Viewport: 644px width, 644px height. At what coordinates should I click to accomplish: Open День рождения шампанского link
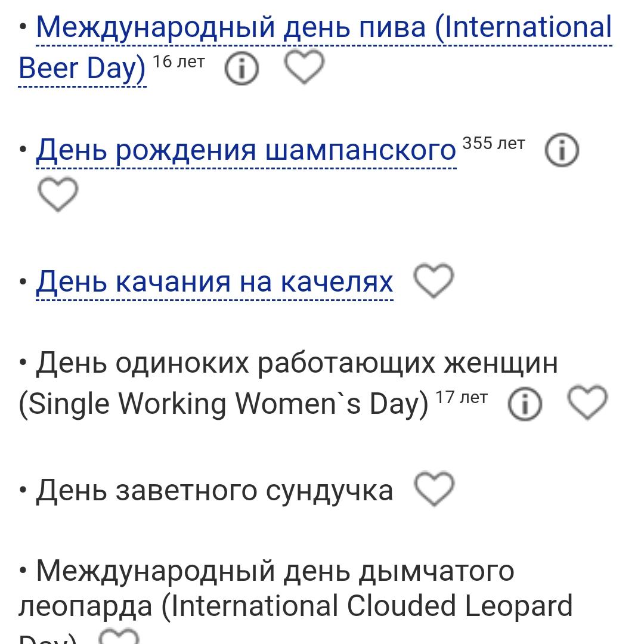246,150
